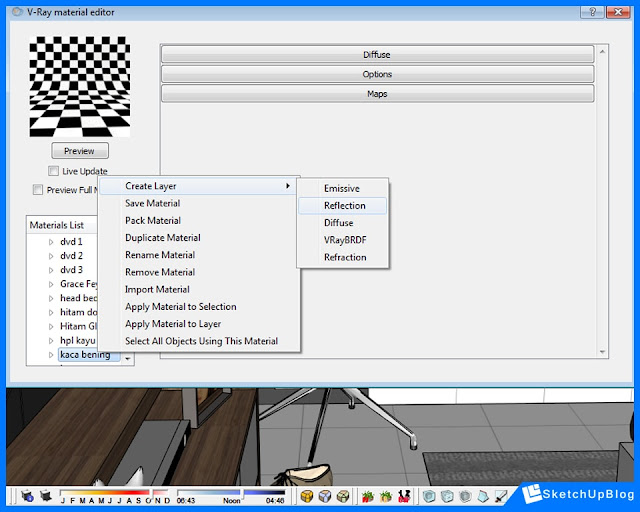Create a VRayBRDF layer from submenu
This screenshot has height=512, width=640.
[342, 240]
